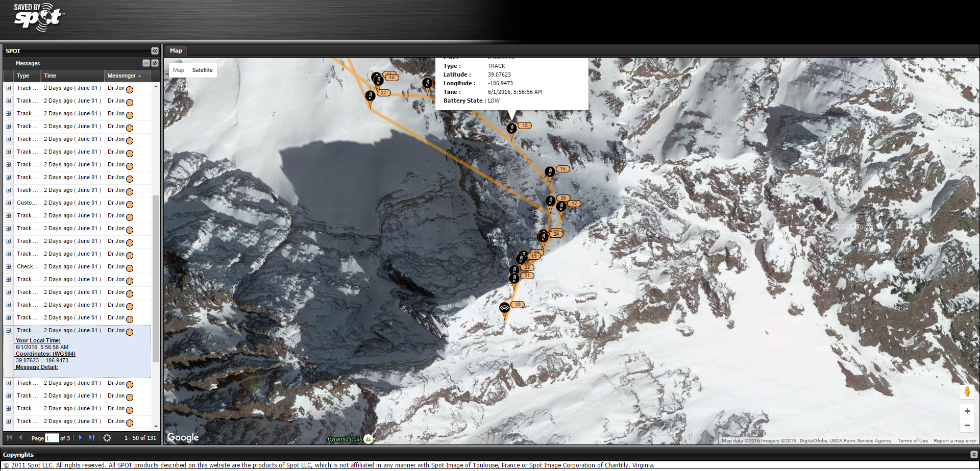
Task: Expand the Custom message row
Action: [x=8, y=203]
